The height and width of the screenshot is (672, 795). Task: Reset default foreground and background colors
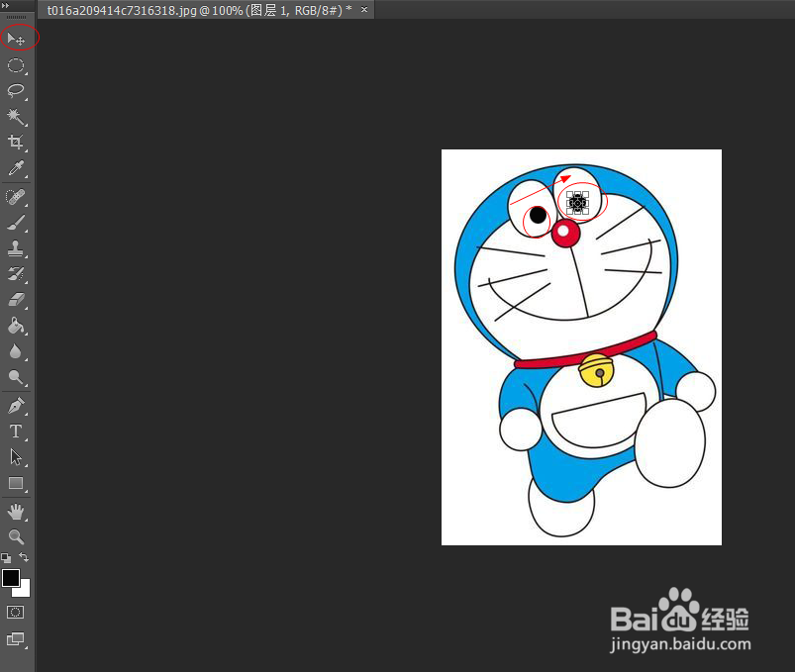click(6, 558)
